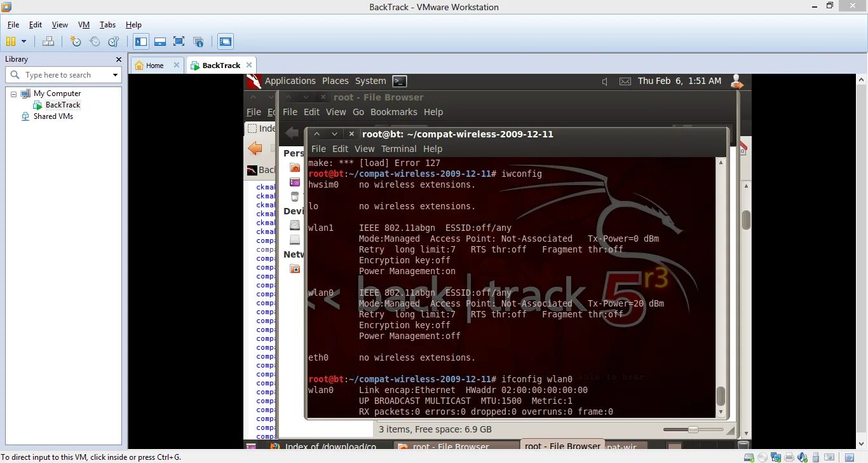The image size is (868, 463).
Task: Select BackTrack VM in library tree
Action: pyautogui.click(x=63, y=105)
